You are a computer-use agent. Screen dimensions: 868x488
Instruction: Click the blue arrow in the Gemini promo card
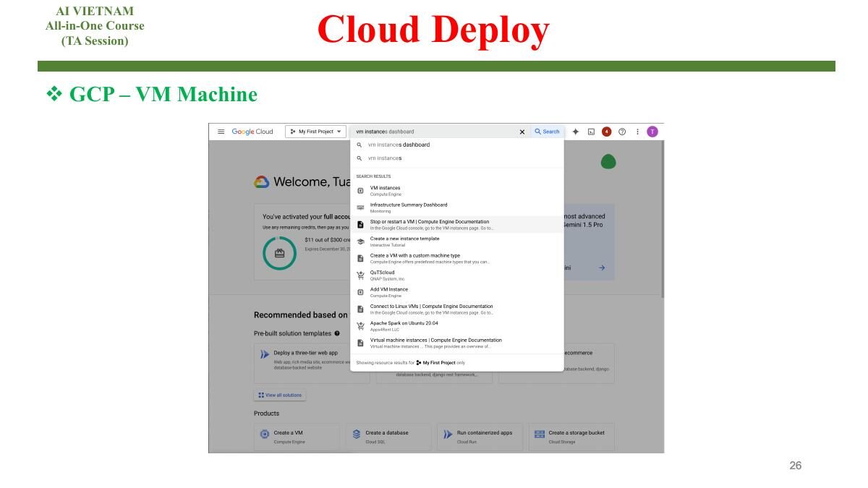(602, 267)
